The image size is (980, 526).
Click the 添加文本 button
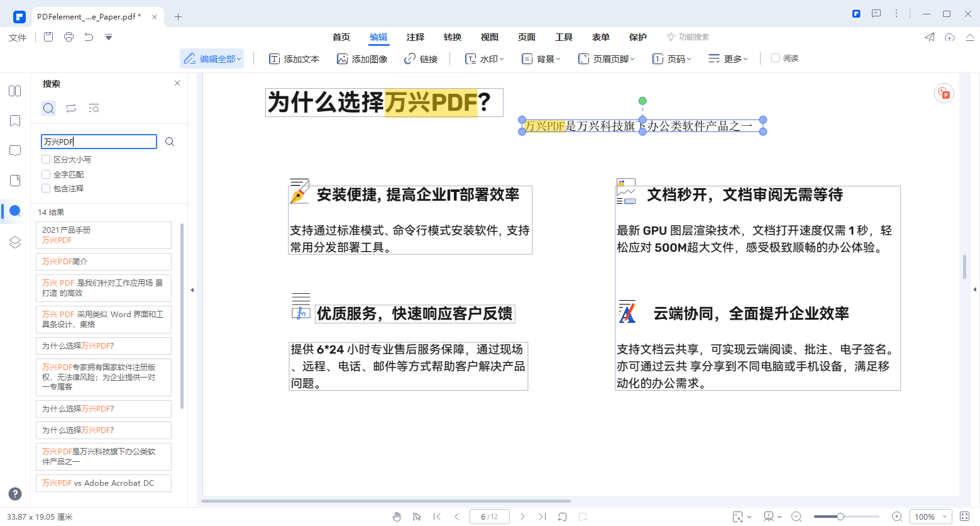point(294,58)
